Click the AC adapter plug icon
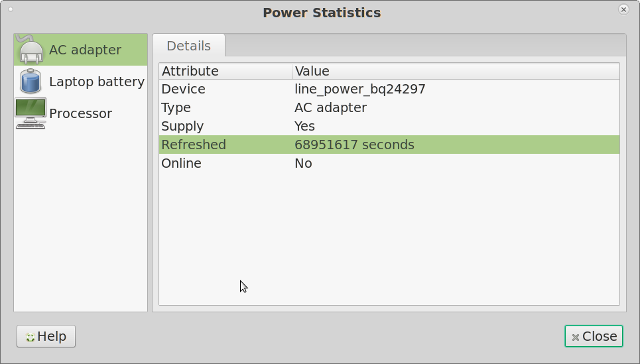This screenshot has height=364, width=640. click(x=31, y=50)
